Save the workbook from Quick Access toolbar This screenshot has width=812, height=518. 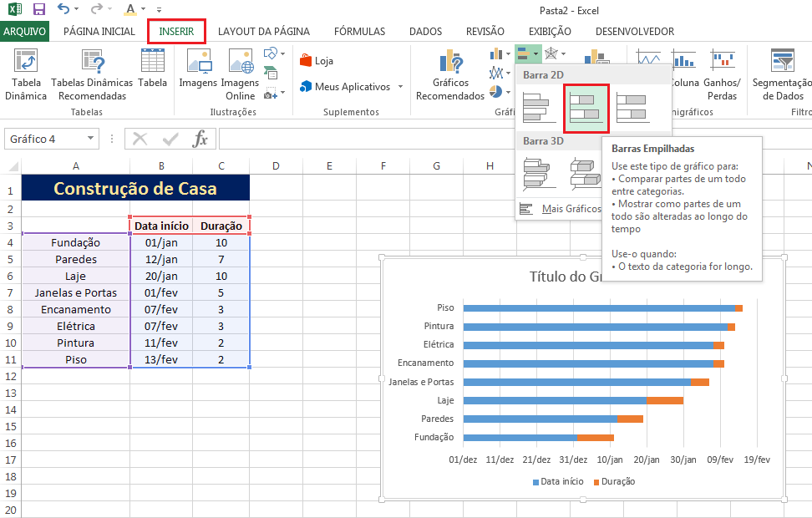coord(38,10)
